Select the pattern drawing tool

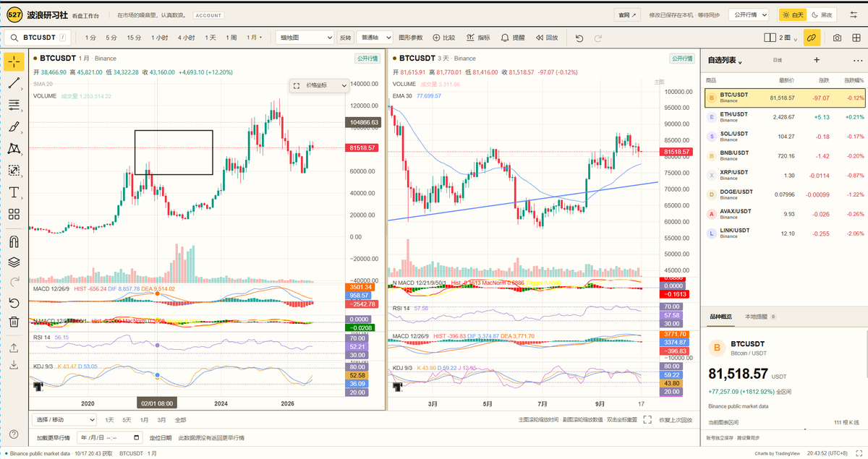(x=14, y=148)
